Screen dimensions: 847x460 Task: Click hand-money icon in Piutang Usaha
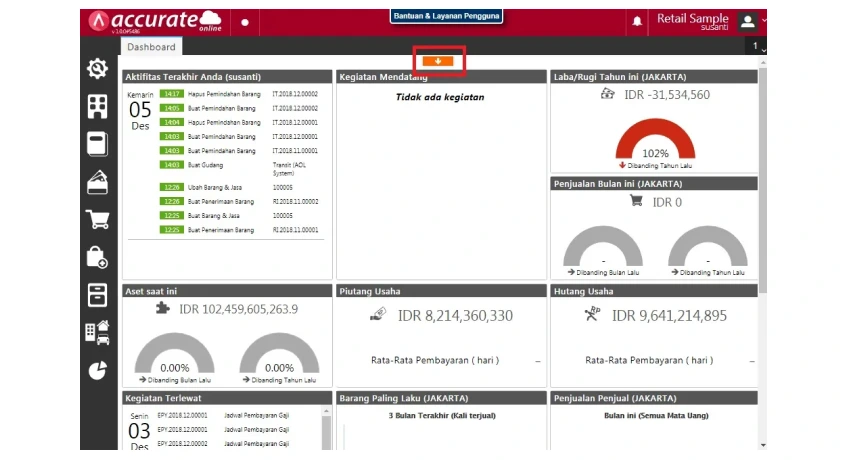coord(378,314)
